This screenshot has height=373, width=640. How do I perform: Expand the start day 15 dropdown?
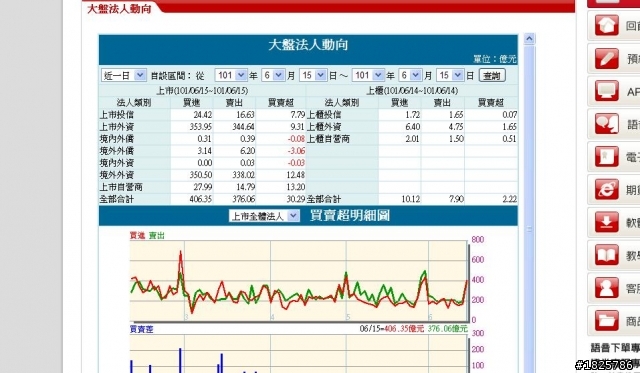(313, 75)
